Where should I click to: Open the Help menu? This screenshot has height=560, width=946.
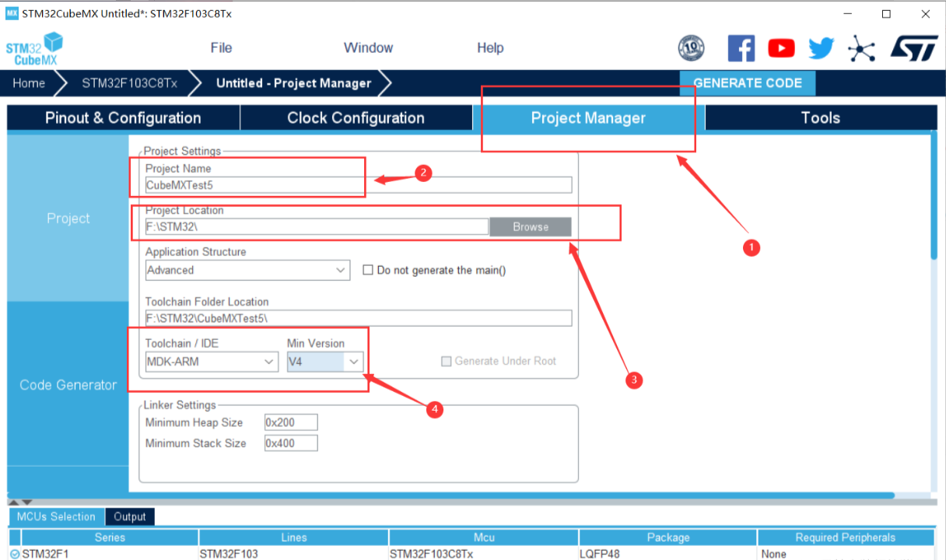tap(490, 48)
